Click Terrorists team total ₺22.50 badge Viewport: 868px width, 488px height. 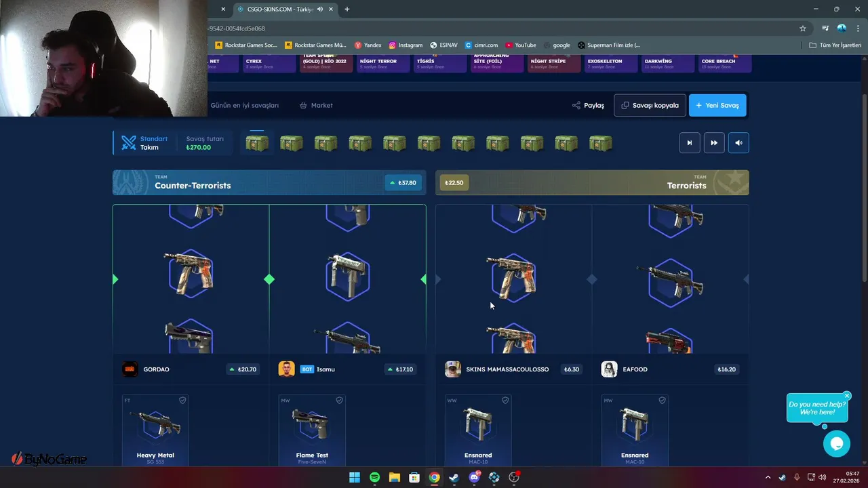click(454, 183)
